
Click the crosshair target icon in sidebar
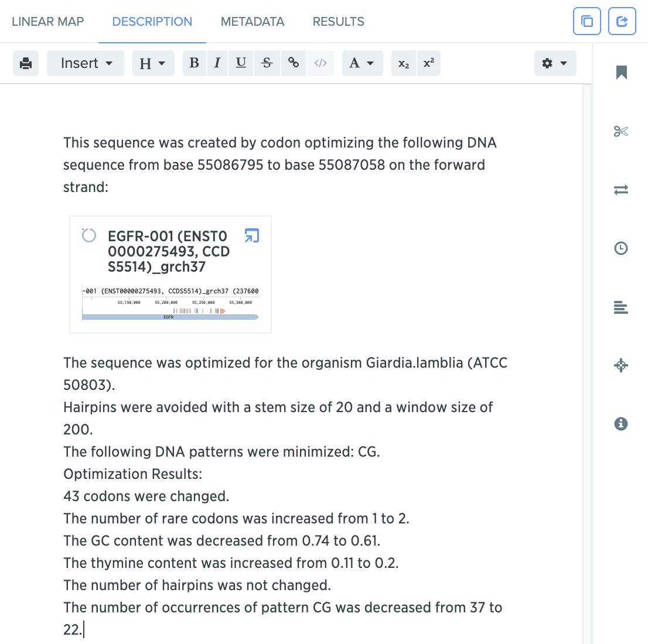pos(621,365)
